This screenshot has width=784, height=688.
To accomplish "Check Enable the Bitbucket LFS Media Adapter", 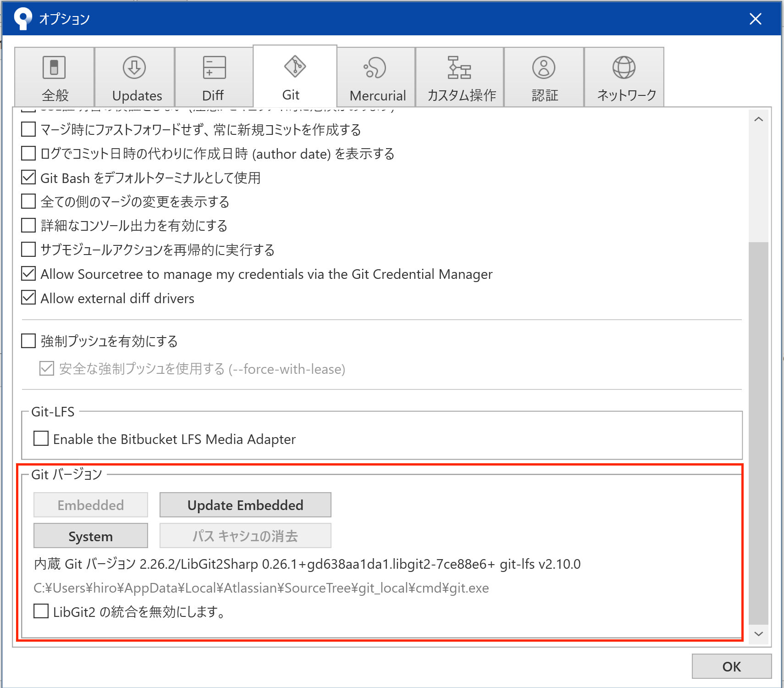I will tap(41, 439).
